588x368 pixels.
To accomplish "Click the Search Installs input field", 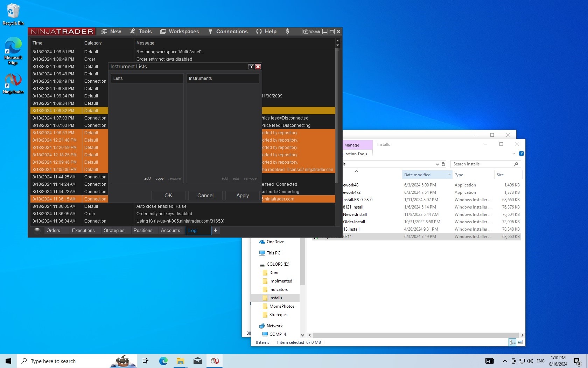I will [482, 164].
